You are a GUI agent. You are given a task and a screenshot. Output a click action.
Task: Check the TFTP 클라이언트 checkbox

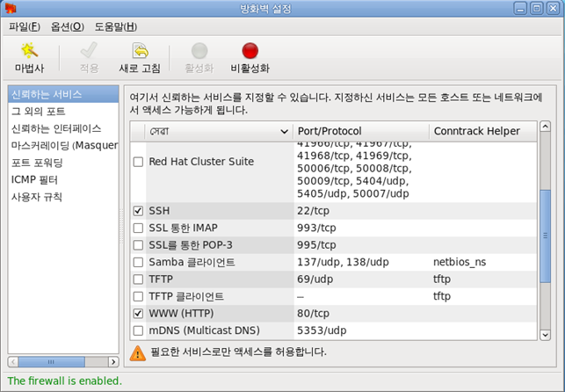point(138,296)
